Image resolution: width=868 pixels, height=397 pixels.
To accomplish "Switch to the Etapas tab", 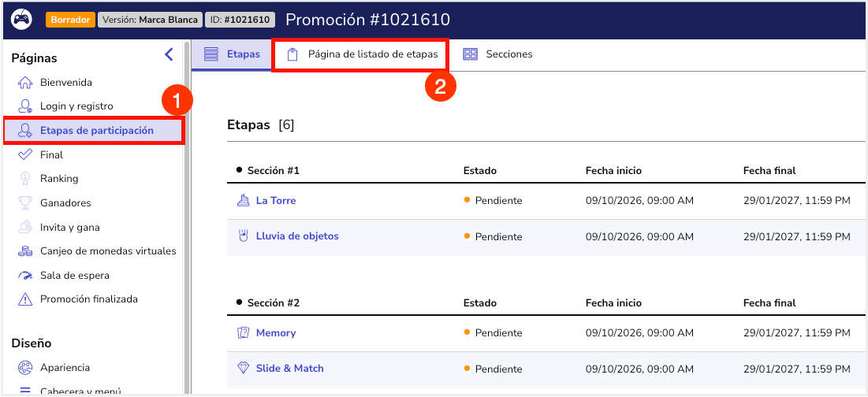I will pos(232,54).
